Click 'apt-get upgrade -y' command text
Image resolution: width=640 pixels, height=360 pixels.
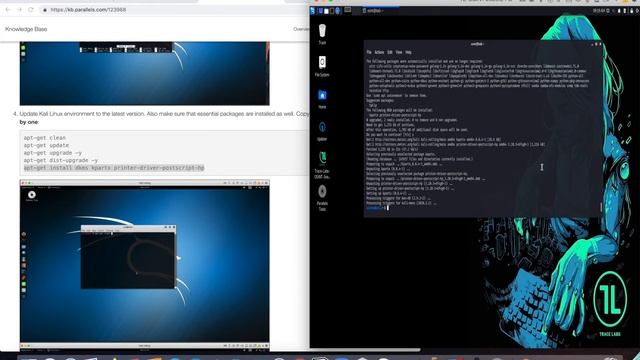tap(53, 153)
